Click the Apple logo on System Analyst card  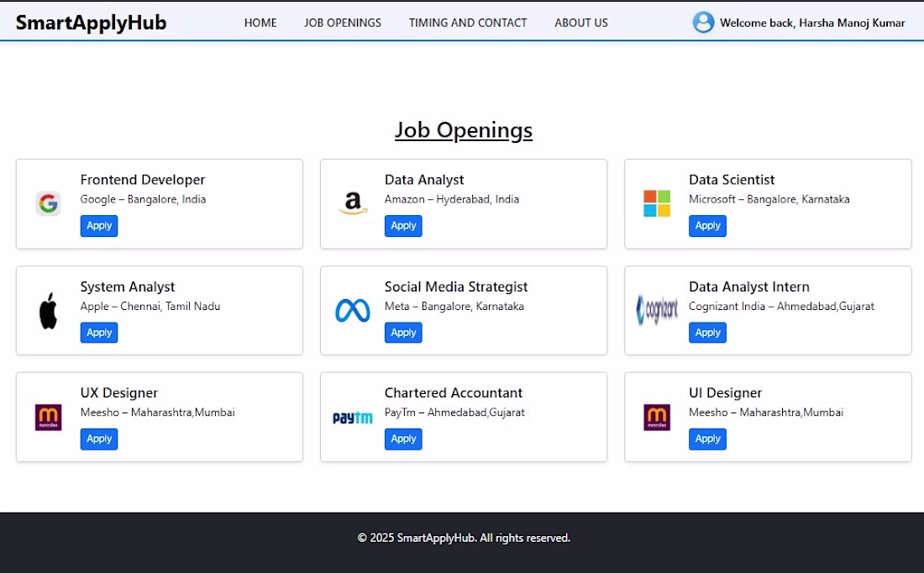(x=49, y=311)
